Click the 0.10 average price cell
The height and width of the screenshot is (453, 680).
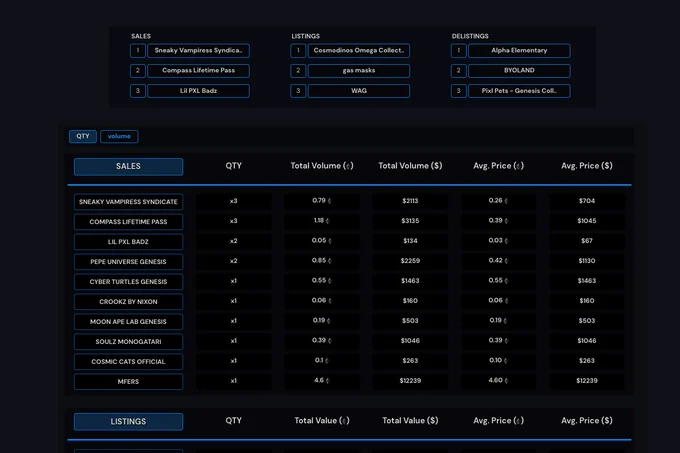pos(498,361)
